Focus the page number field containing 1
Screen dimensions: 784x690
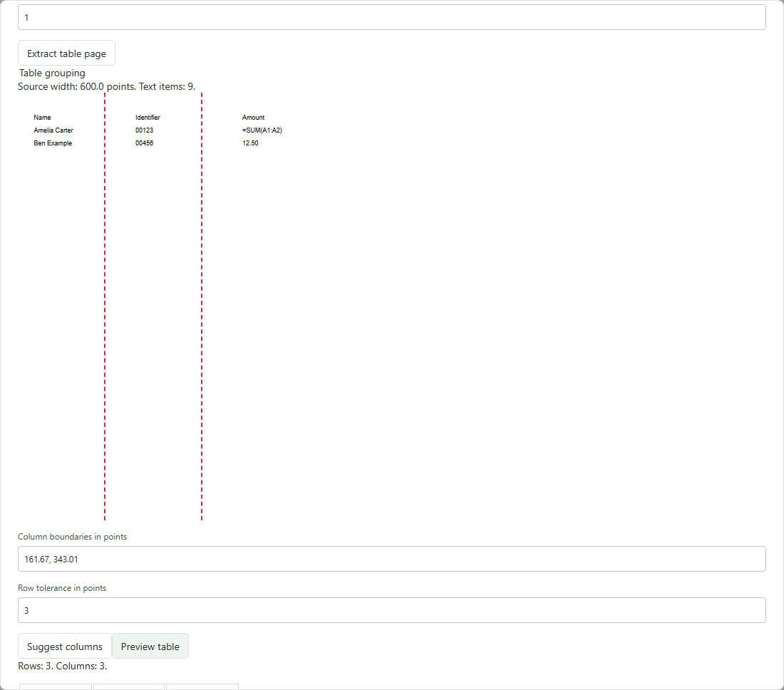pos(391,18)
